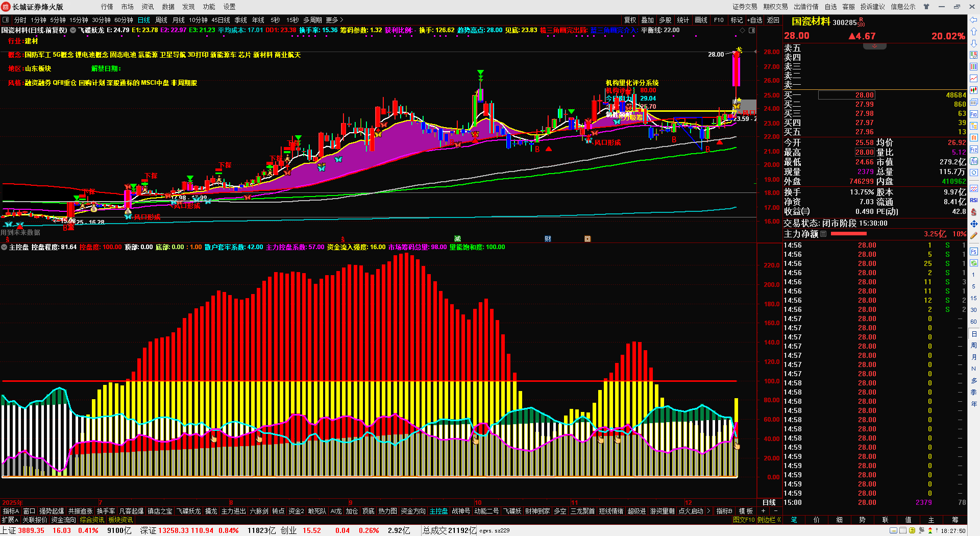The height and width of the screenshot is (536, 980).
Task: Click the yellow coin icon in status bar
Action: click(912, 530)
